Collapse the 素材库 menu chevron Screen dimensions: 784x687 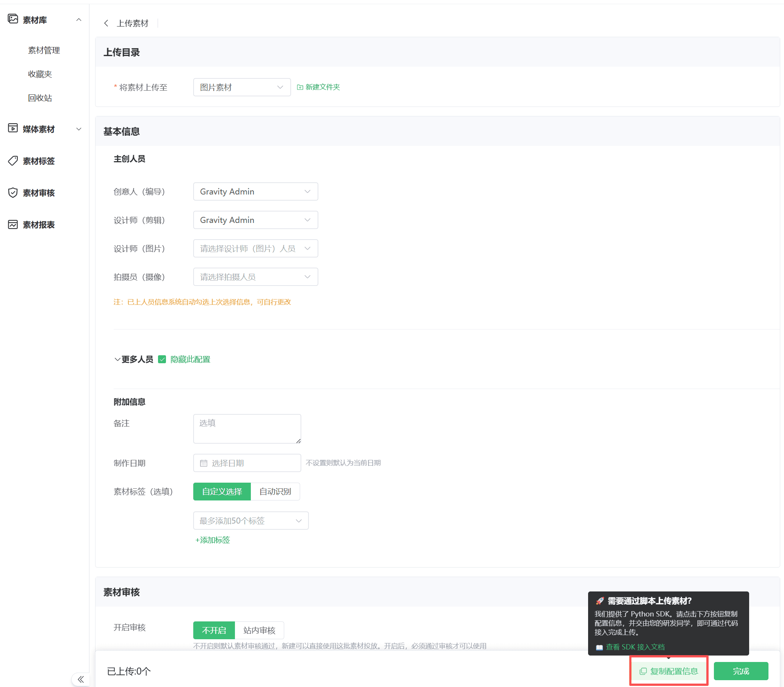(x=78, y=20)
